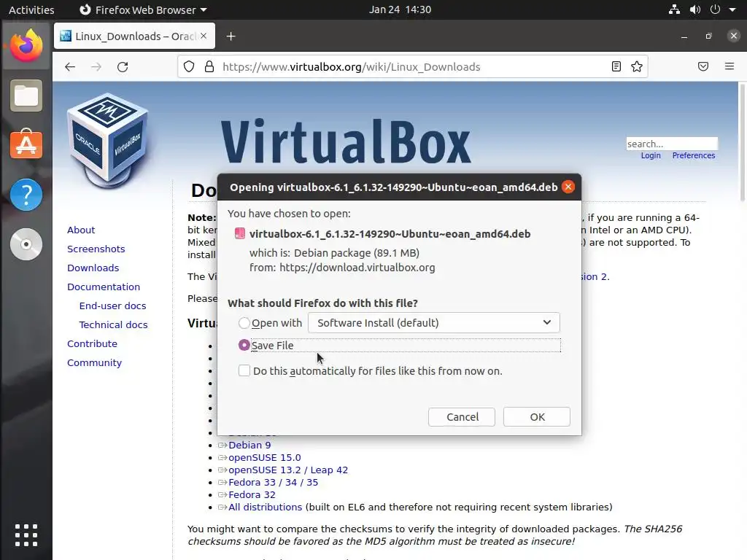Select the Save File radio button
747x560 pixels.
coord(244,345)
